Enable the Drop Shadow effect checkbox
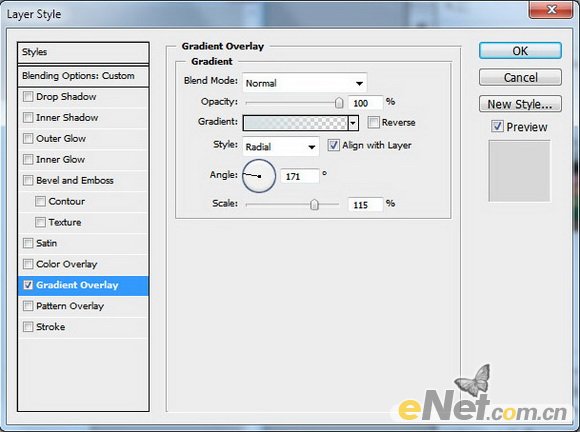The height and width of the screenshot is (432, 580). tap(28, 97)
